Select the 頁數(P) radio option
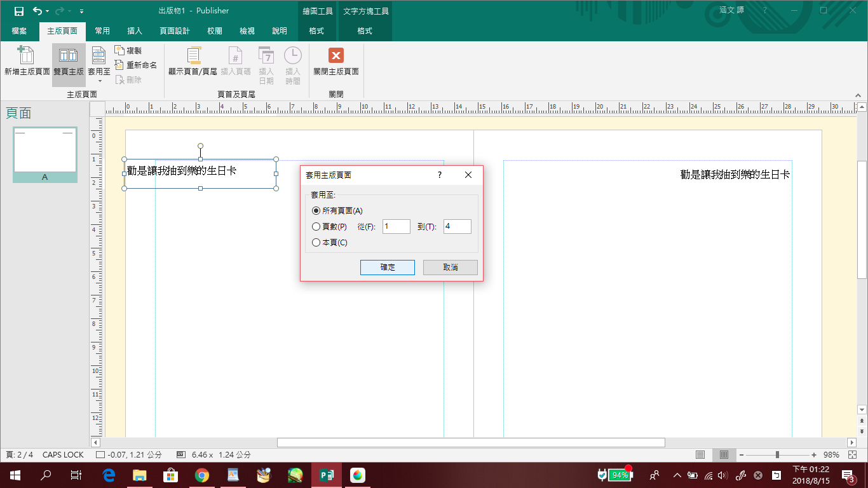 [x=316, y=227]
